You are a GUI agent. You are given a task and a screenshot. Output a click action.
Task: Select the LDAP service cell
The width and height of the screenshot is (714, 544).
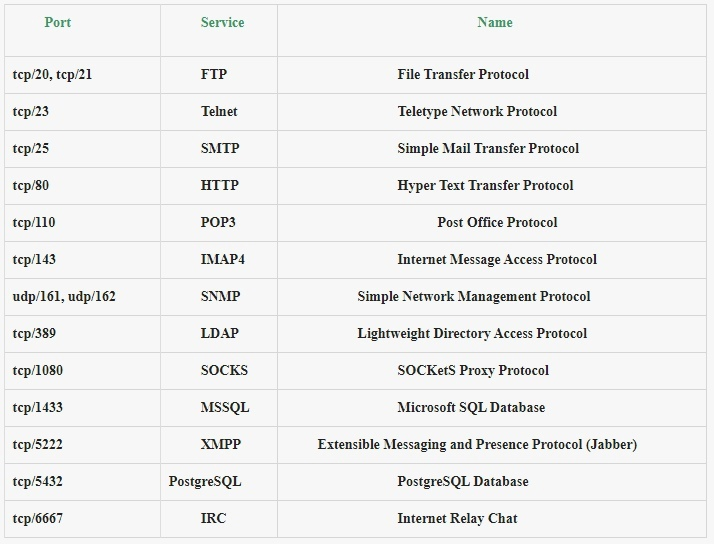[x=219, y=333]
